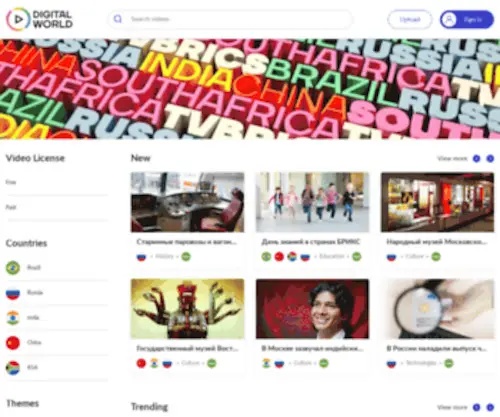Open title "В Москве зазвучал индийски..."

312,348
